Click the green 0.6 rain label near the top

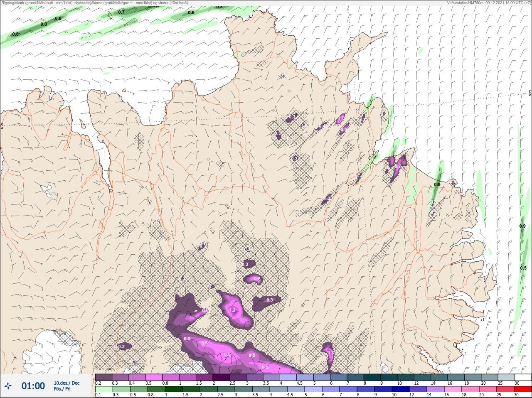click(x=191, y=12)
